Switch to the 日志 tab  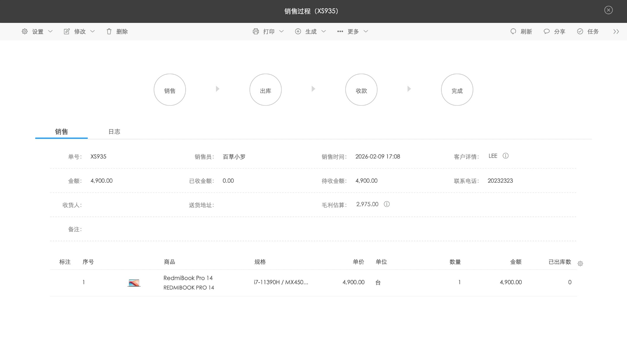pyautogui.click(x=114, y=132)
